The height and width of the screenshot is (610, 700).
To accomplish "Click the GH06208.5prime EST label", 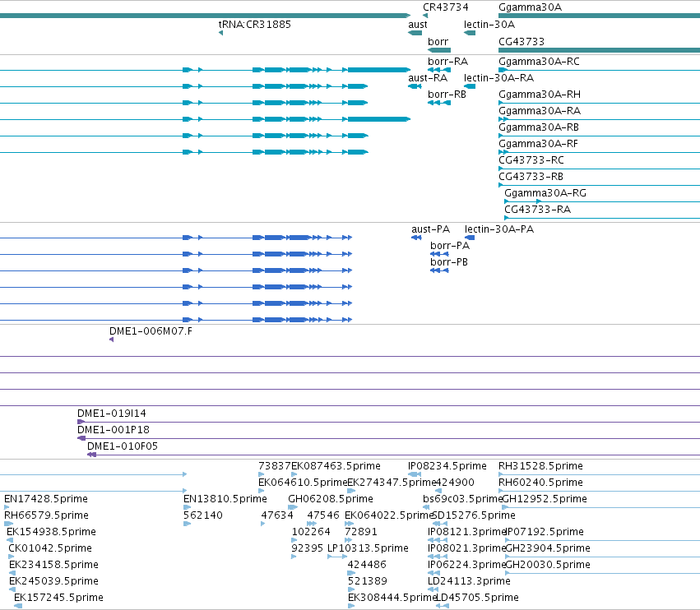I will [331, 499].
